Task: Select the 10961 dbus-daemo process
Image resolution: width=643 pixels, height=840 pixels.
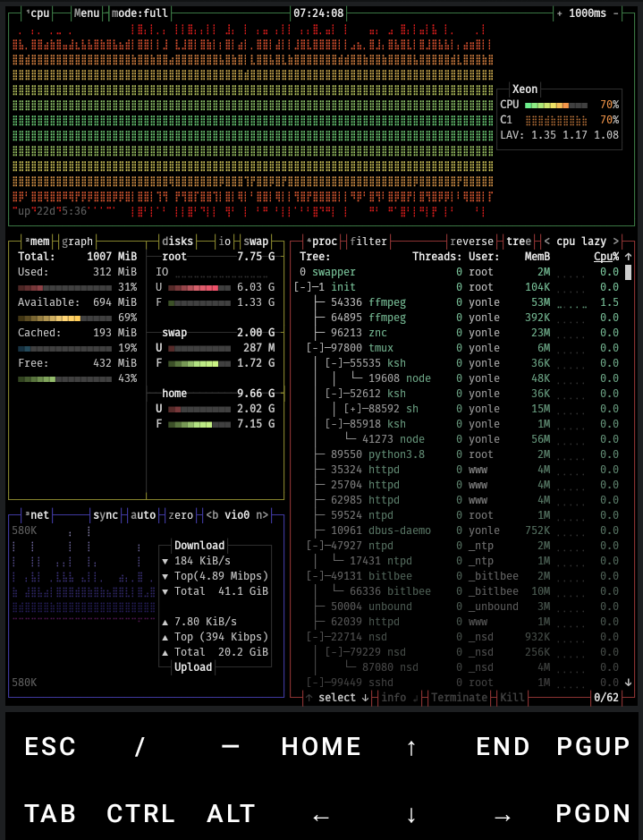Action: click(459, 530)
